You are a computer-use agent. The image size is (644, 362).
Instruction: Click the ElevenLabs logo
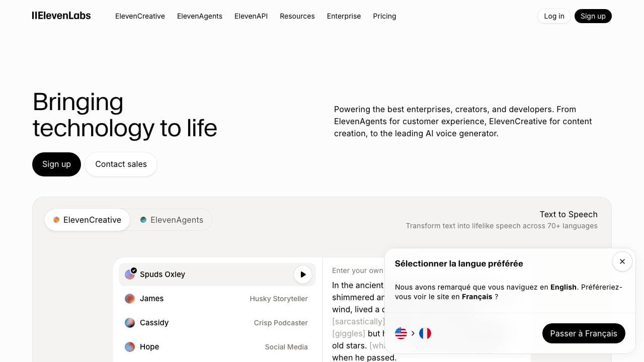[61, 16]
